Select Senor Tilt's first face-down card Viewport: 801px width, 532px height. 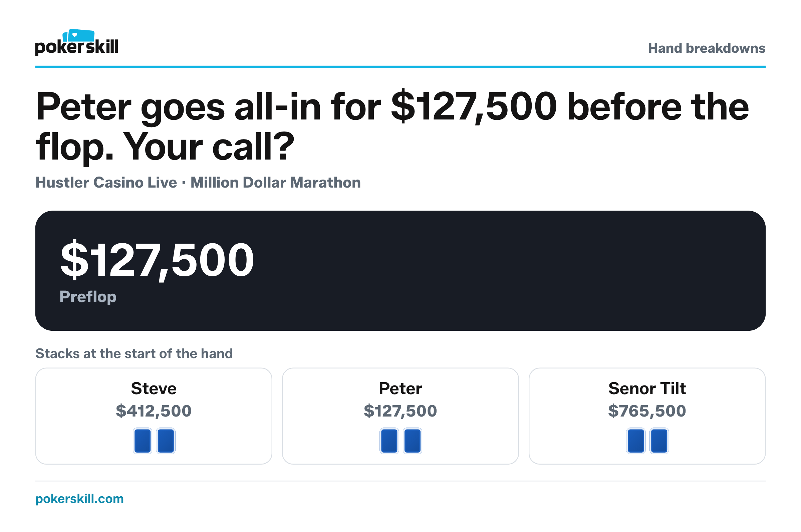636,441
